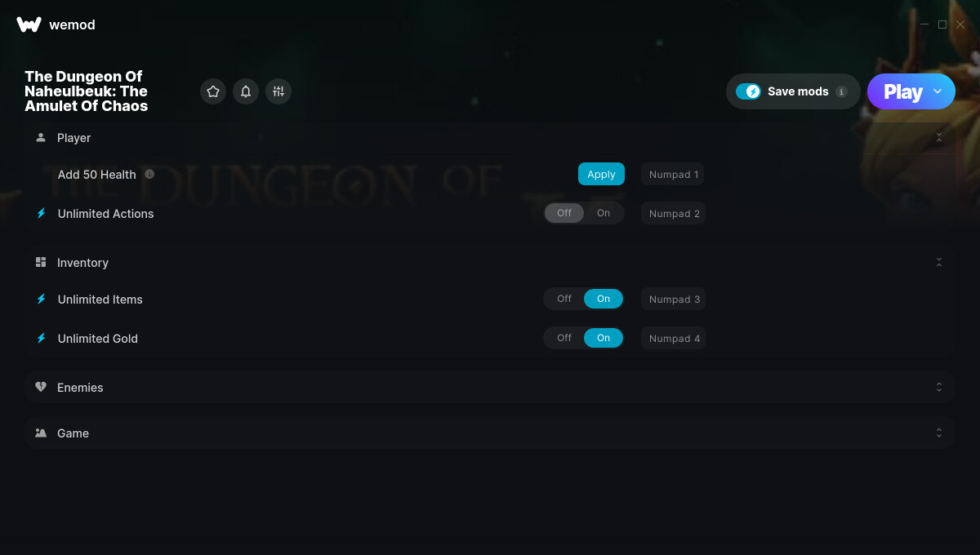Open notifications bell icon
Screen dimensions: 980x555
tap(246, 91)
